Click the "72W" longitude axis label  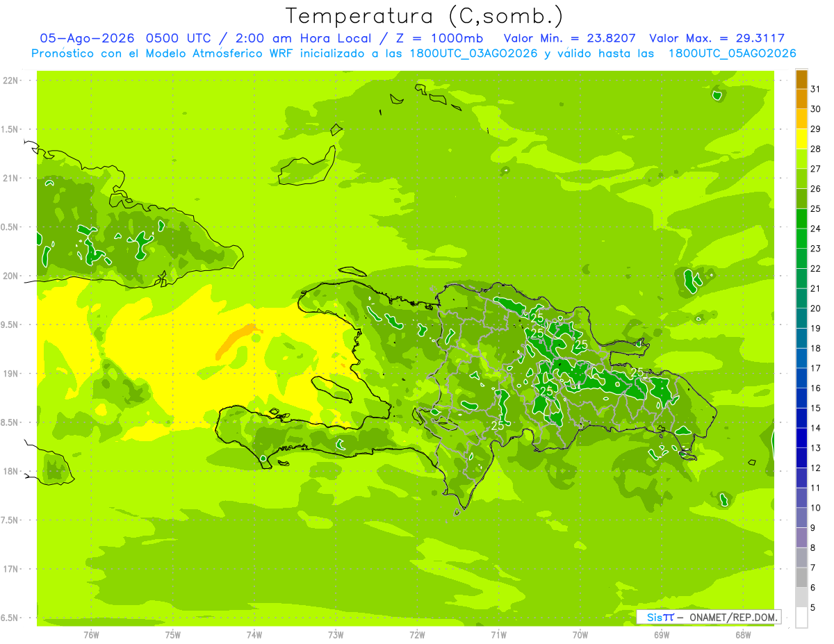point(417,634)
